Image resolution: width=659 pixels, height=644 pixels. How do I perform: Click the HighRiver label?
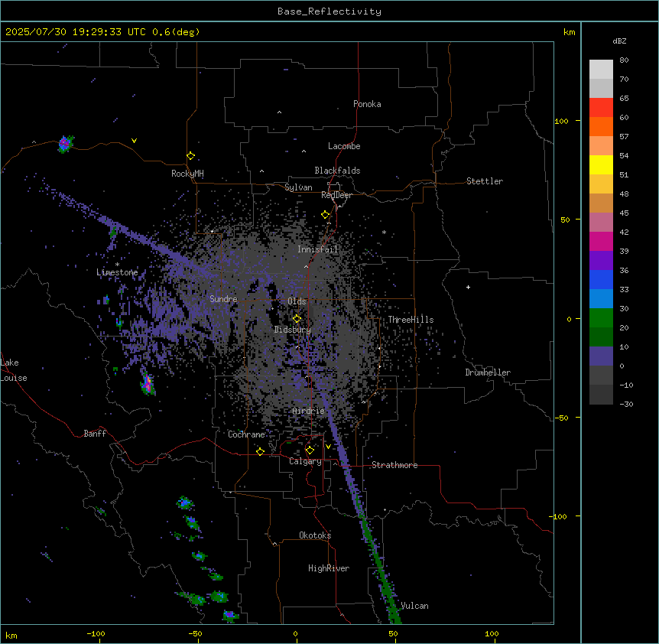329,568
